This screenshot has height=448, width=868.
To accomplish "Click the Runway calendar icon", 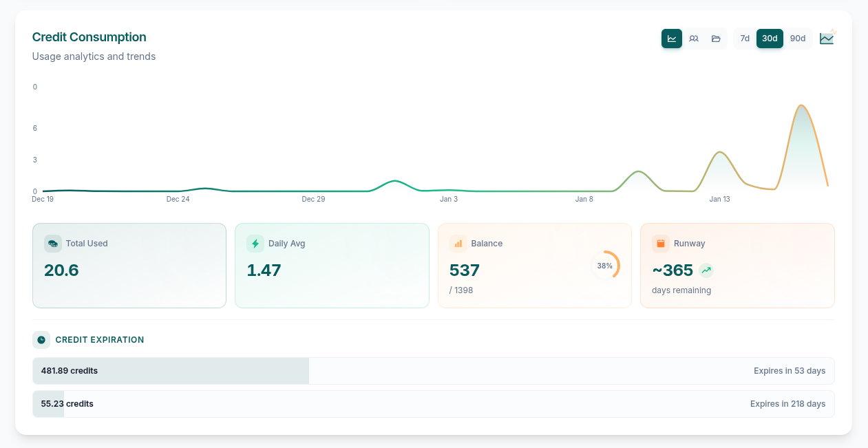I will tap(661, 244).
